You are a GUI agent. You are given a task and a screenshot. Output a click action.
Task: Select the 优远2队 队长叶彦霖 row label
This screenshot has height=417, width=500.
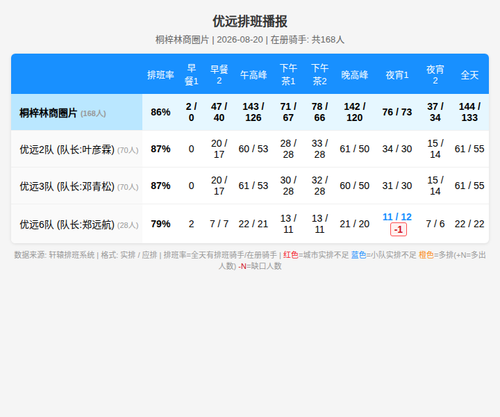(x=79, y=150)
